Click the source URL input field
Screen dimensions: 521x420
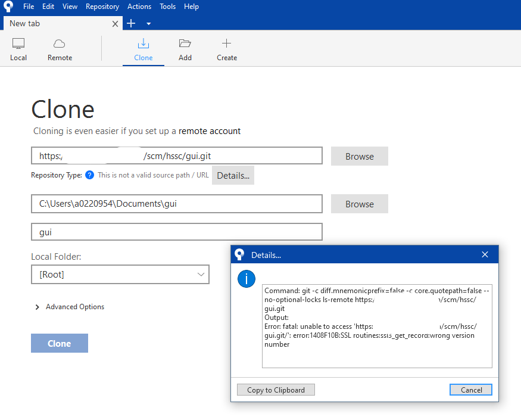coord(177,155)
